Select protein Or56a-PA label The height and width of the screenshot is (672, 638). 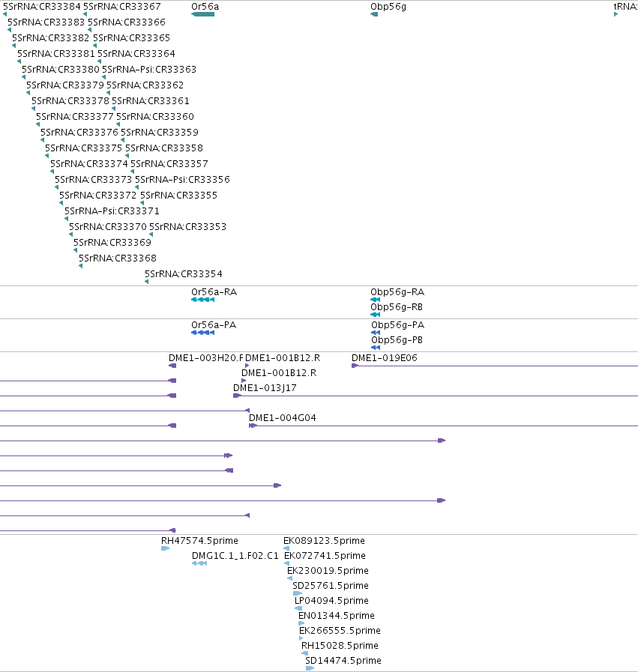tap(214, 325)
